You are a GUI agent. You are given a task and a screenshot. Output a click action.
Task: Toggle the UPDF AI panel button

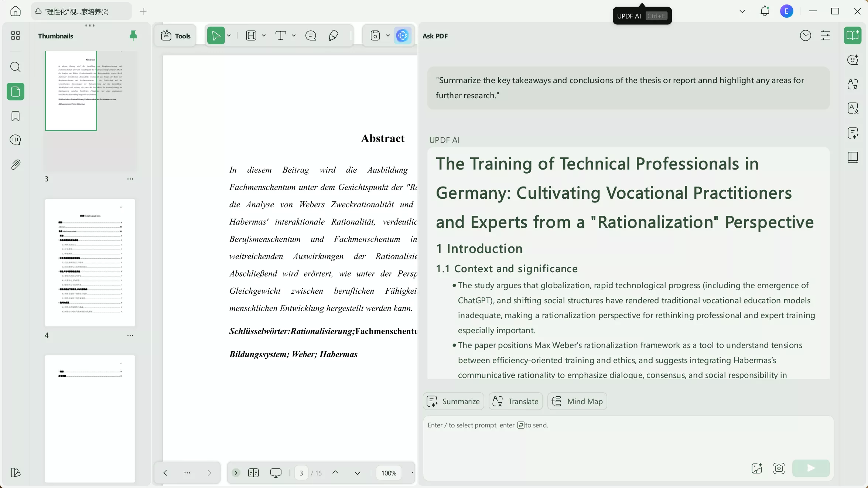click(403, 35)
